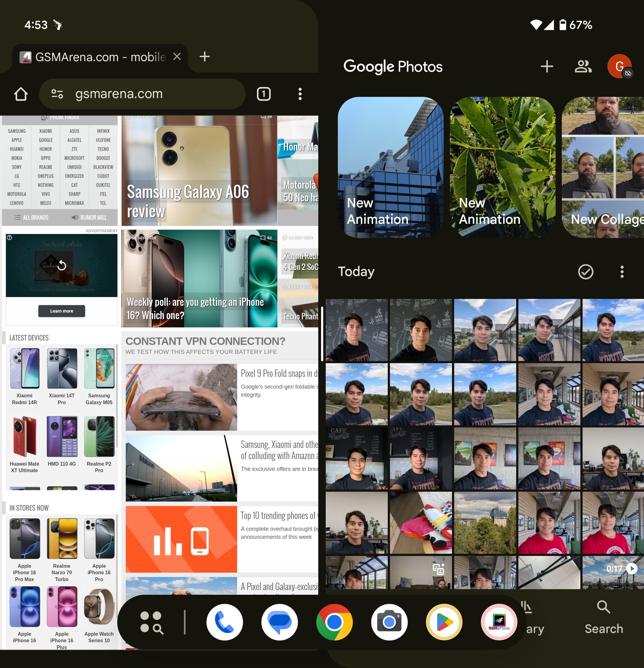Open RUMOR MILL section
Screen dimensions: 644x668
(89, 217)
